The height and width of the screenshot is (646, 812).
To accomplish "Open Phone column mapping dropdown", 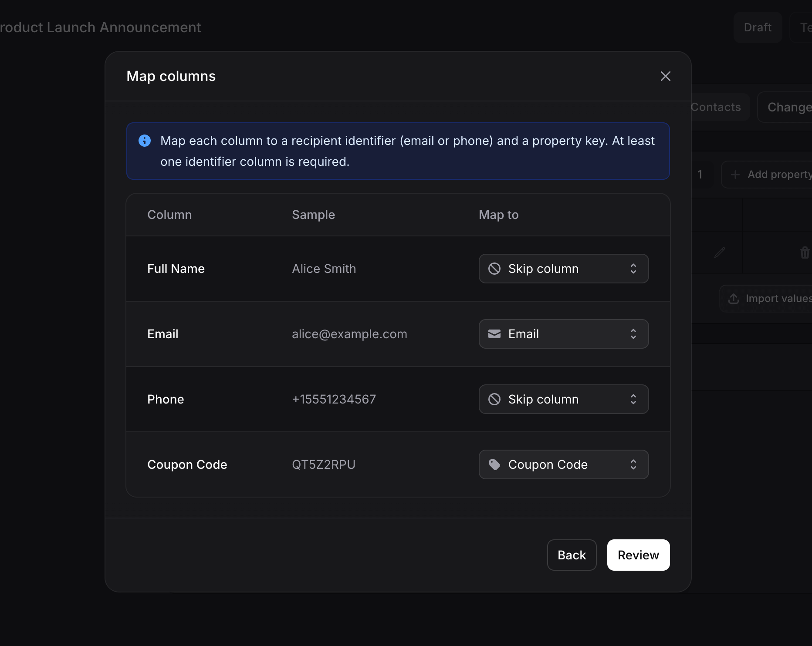I will coord(564,399).
